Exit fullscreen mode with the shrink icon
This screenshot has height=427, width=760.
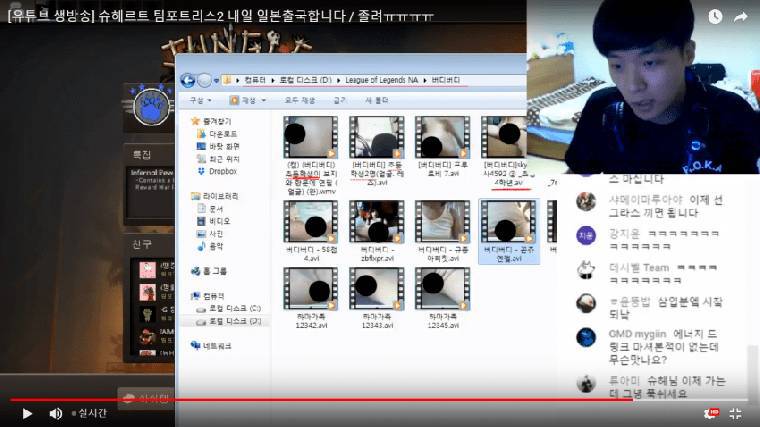point(735,413)
